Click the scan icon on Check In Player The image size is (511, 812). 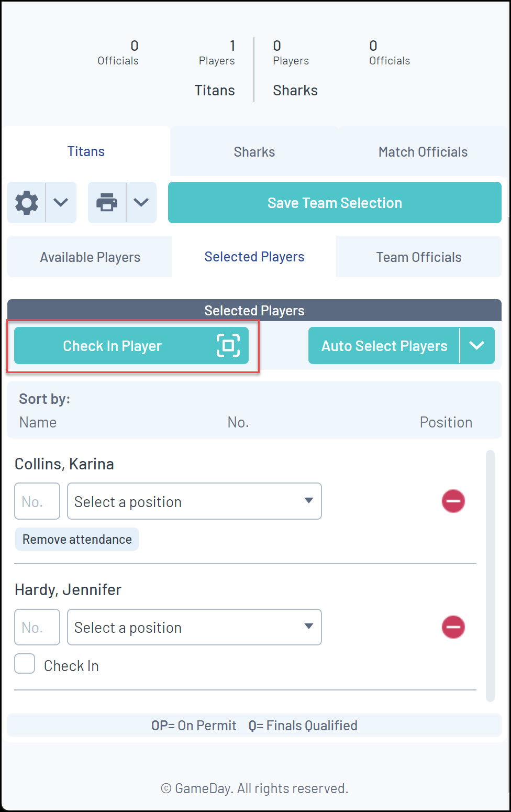point(228,346)
